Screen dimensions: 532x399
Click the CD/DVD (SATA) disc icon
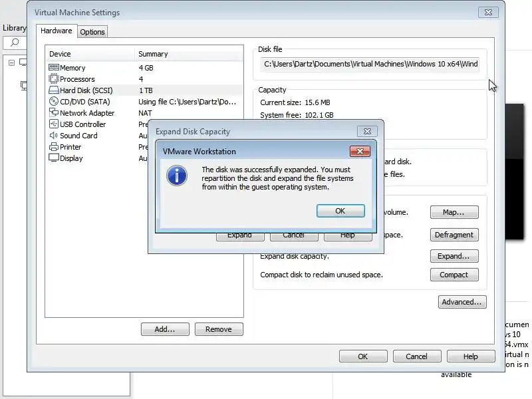click(x=54, y=102)
